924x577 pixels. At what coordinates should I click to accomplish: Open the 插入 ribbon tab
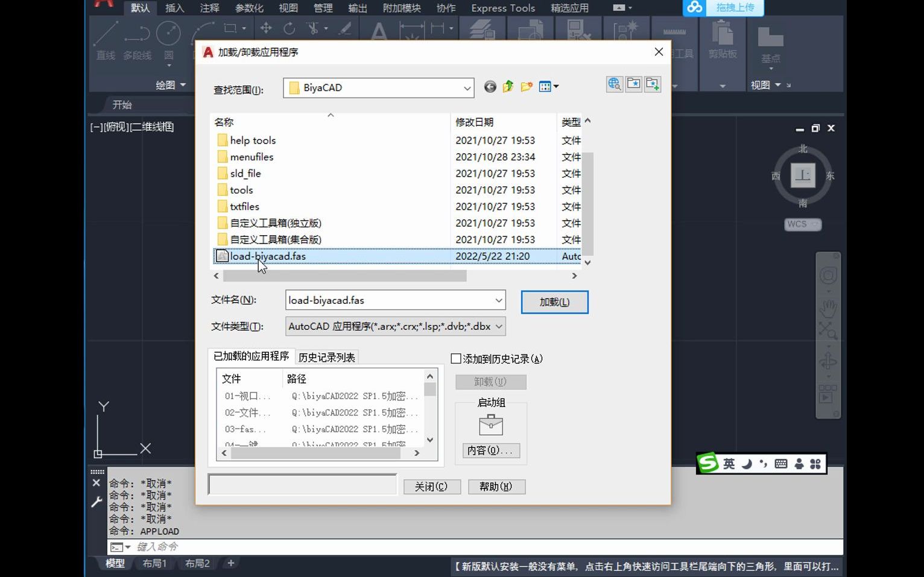[174, 8]
